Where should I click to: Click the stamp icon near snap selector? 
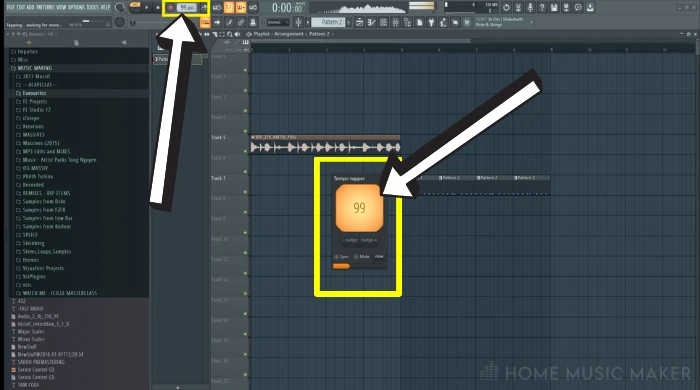[x=253, y=22]
